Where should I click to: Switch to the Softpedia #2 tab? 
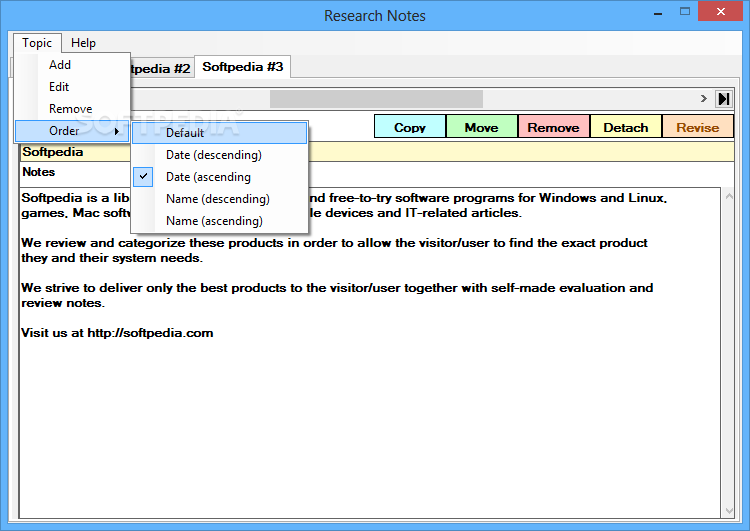162,68
